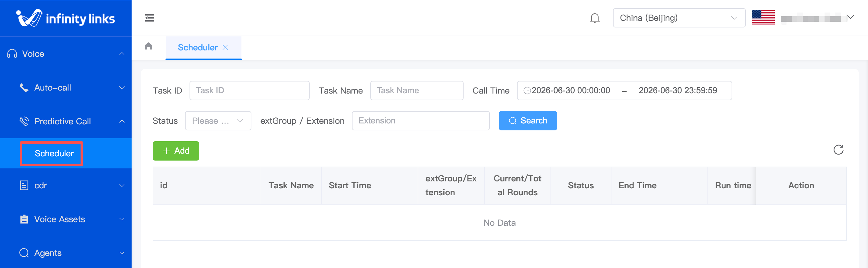Click the infinity links logo
This screenshot has width=868, height=268.
point(66,18)
